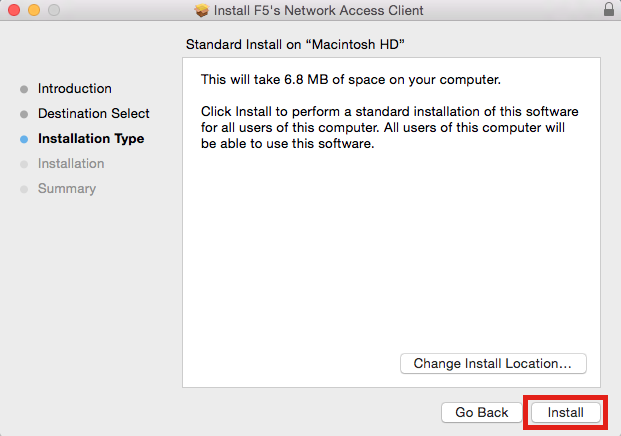Select the grayed Installation step

(x=71, y=164)
